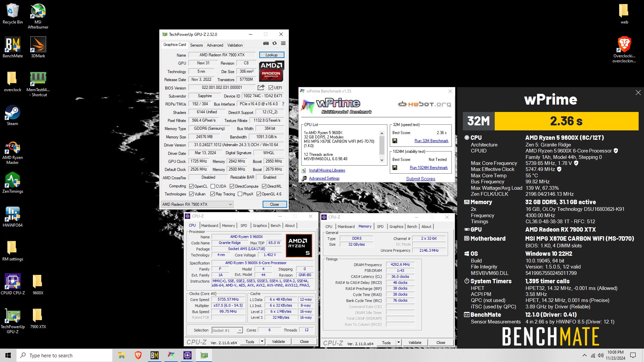Show hidden system tray icons chevron
Screen dimensions: 644x362
pyautogui.click(x=585, y=355)
